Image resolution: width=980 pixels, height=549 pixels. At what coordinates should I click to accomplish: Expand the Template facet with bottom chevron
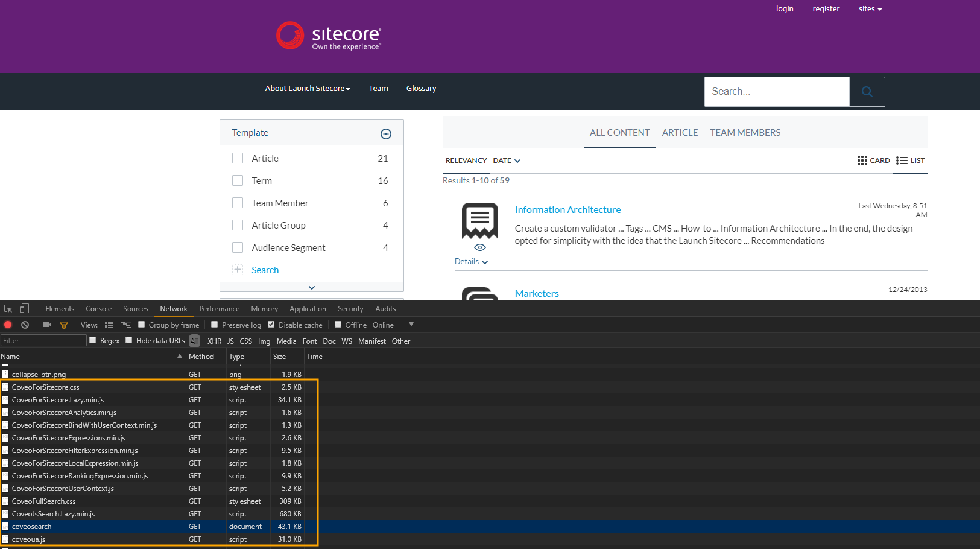[x=312, y=288]
